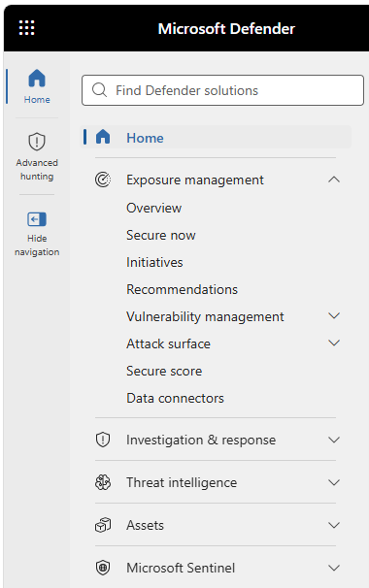Click the Assets label

[145, 525]
